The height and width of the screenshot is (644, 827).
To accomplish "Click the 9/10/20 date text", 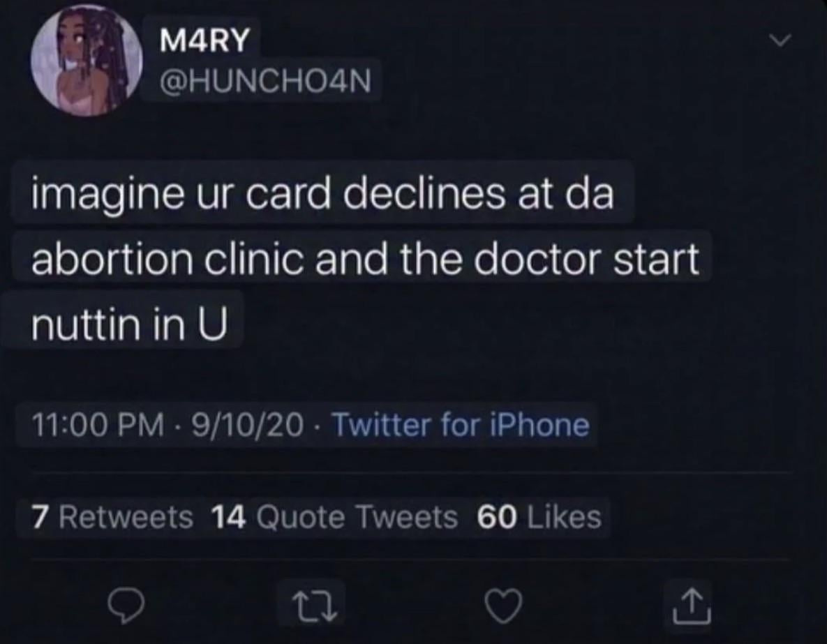I will pos(247,425).
